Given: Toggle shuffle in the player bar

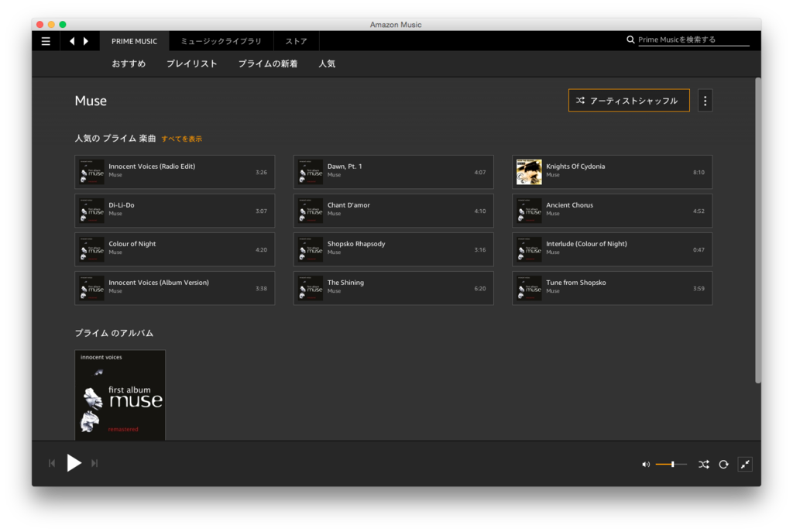Looking at the screenshot, I should 703,464.
